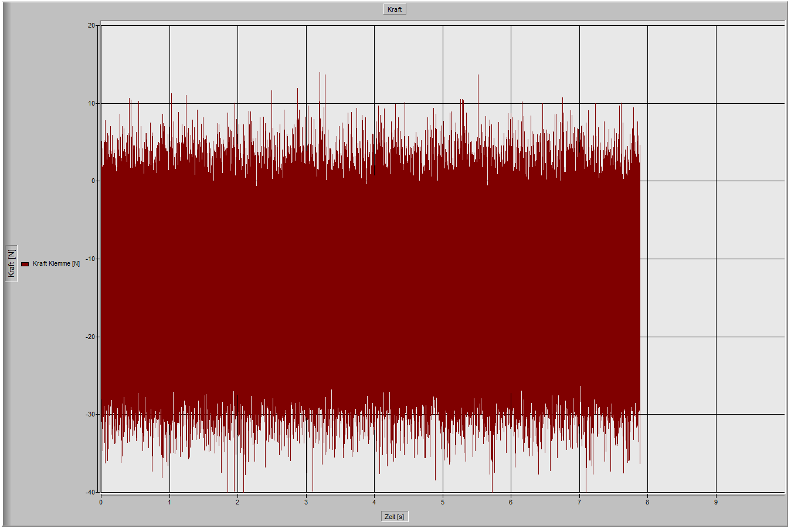This screenshot has height=532, width=791.
Task: Select the Zeit [s] x-axis label
Action: tap(395, 517)
